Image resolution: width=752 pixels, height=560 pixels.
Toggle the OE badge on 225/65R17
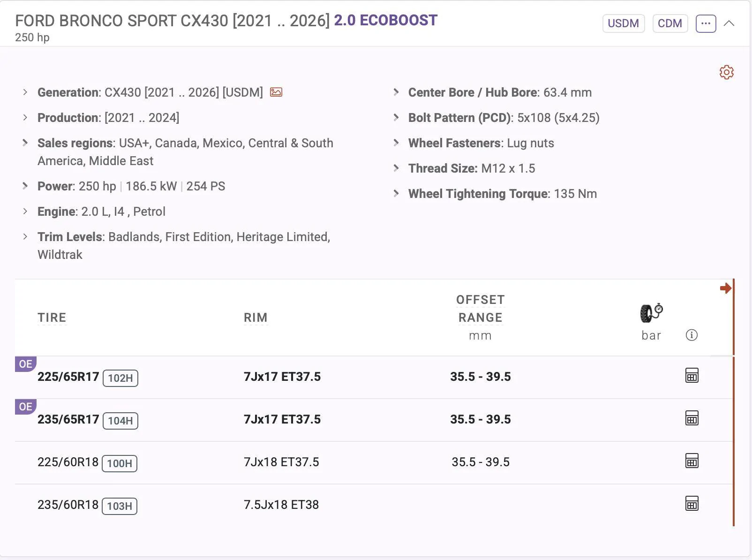(26, 364)
